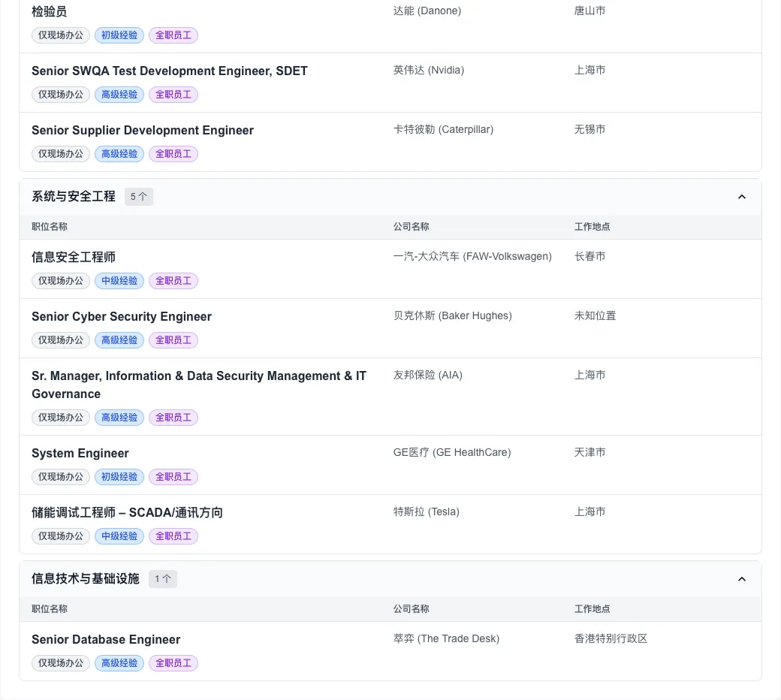This screenshot has width=781, height=700.
Task: Click the 无锡市 location cell
Action: tap(590, 129)
